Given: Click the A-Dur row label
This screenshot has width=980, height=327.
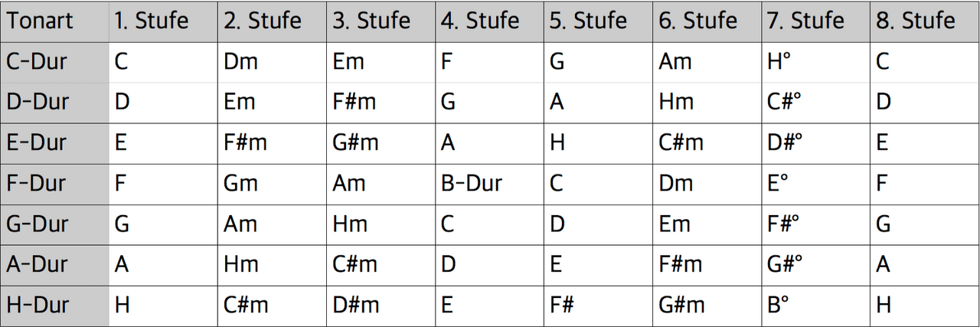Looking at the screenshot, I should (37, 264).
